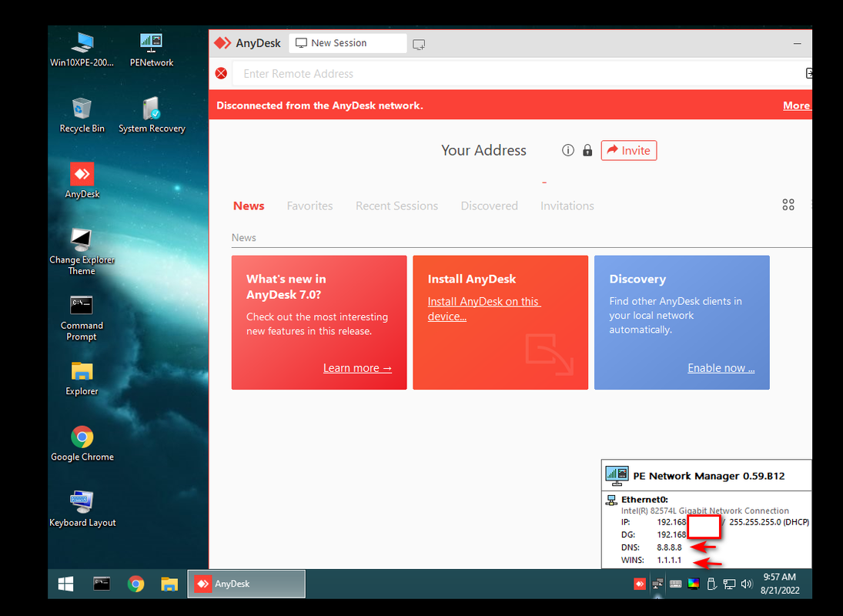
Task: Open the Keyboard Layout desktop icon
Action: [x=82, y=510]
